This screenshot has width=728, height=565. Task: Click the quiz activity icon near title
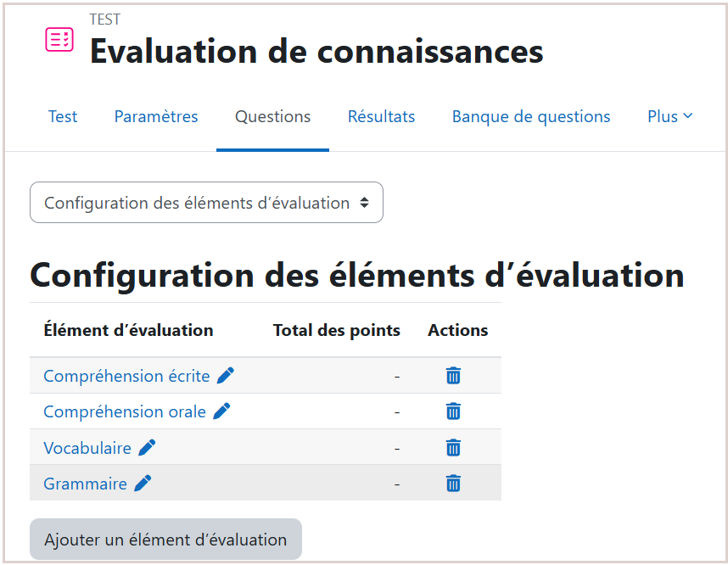click(x=59, y=40)
